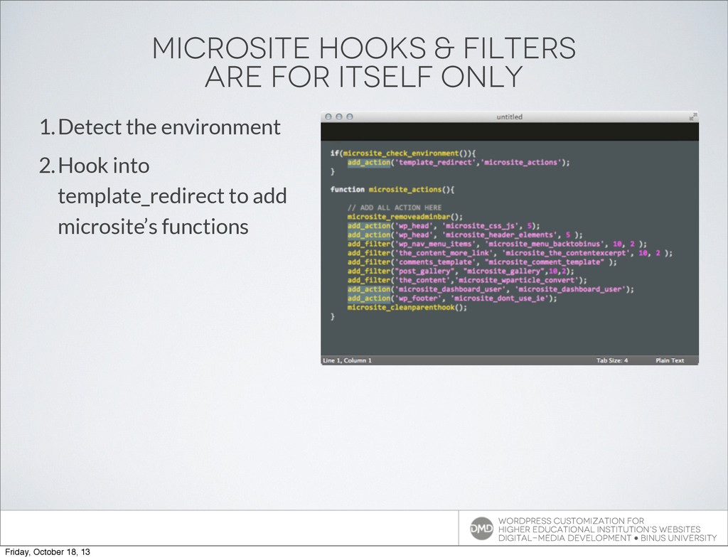Click the 'microsite_header_elements' code line
The height and width of the screenshot is (560, 728).
[465, 235]
